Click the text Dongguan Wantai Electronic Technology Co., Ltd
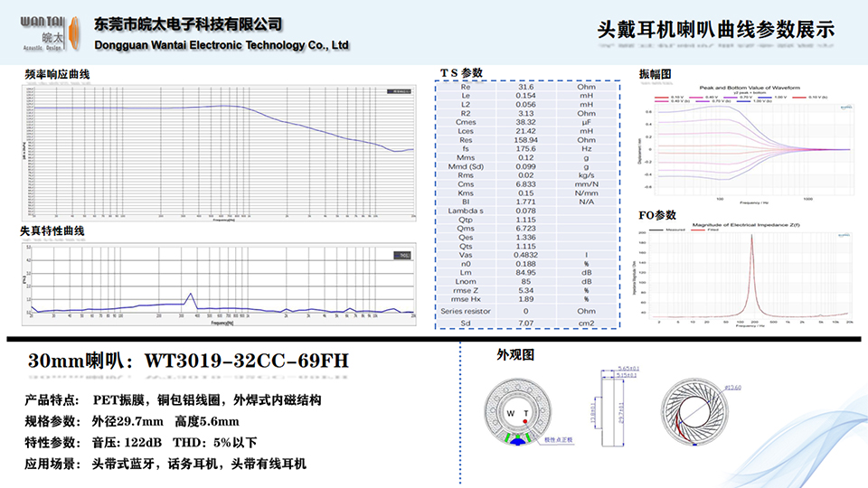Screen dimensions: 868x488 (222, 45)
